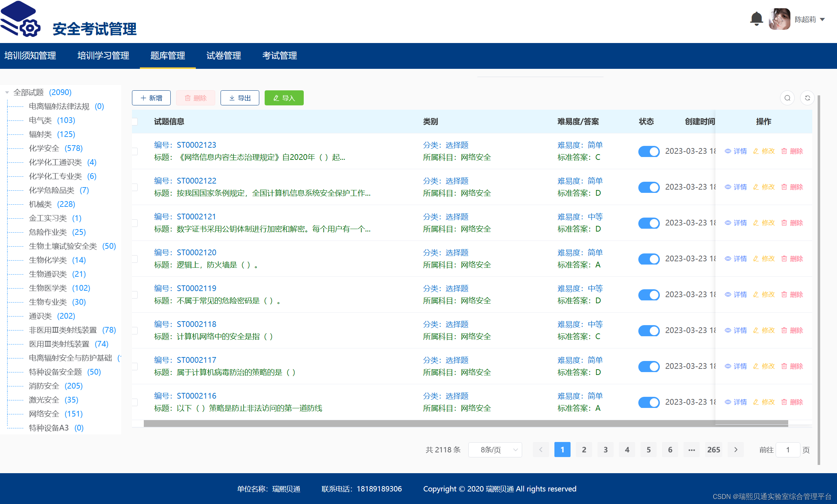Click the search magnifier icon above the table
The image size is (837, 504).
(x=787, y=98)
